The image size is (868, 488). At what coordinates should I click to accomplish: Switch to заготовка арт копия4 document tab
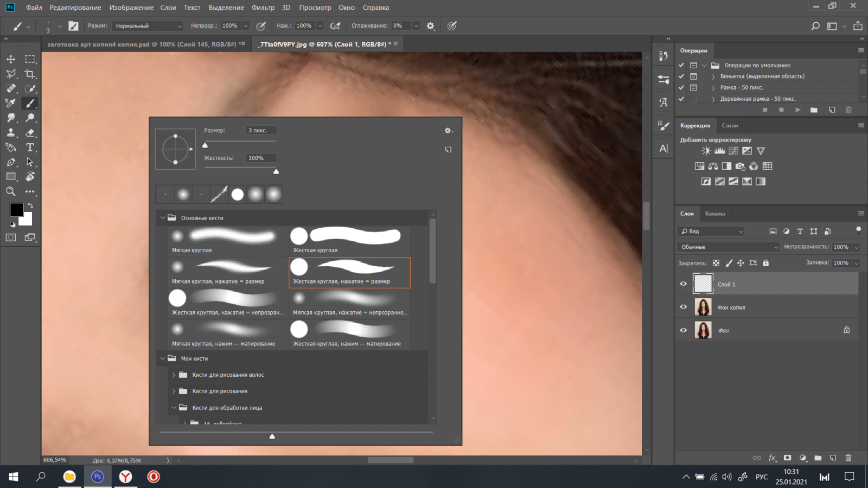pos(142,44)
